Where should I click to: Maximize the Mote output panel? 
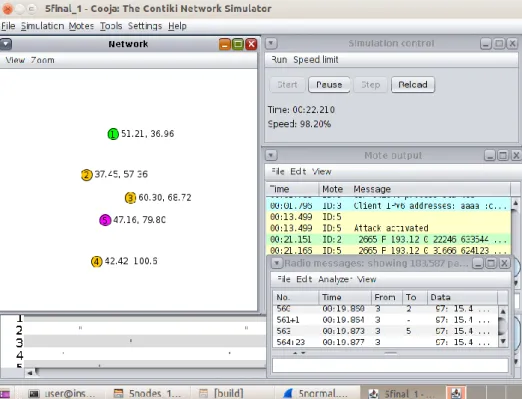[503, 156]
